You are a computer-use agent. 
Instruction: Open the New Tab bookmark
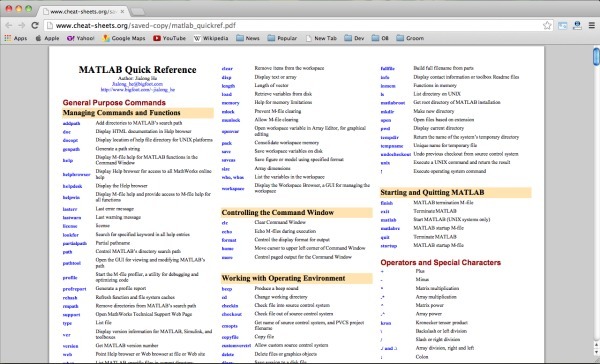pos(321,38)
